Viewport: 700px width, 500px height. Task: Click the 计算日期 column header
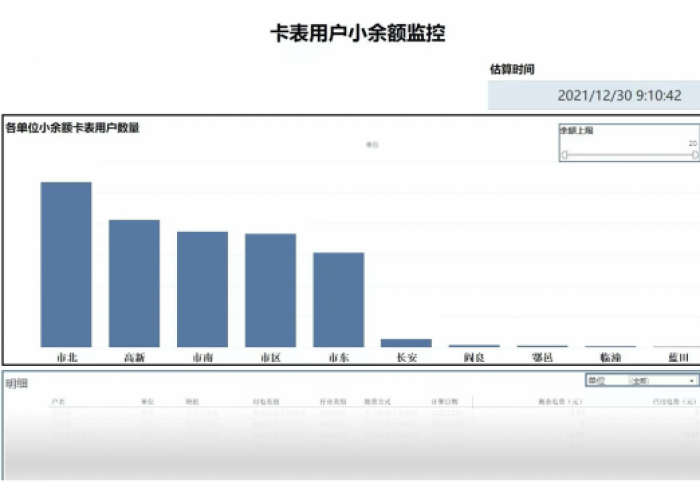coord(444,401)
